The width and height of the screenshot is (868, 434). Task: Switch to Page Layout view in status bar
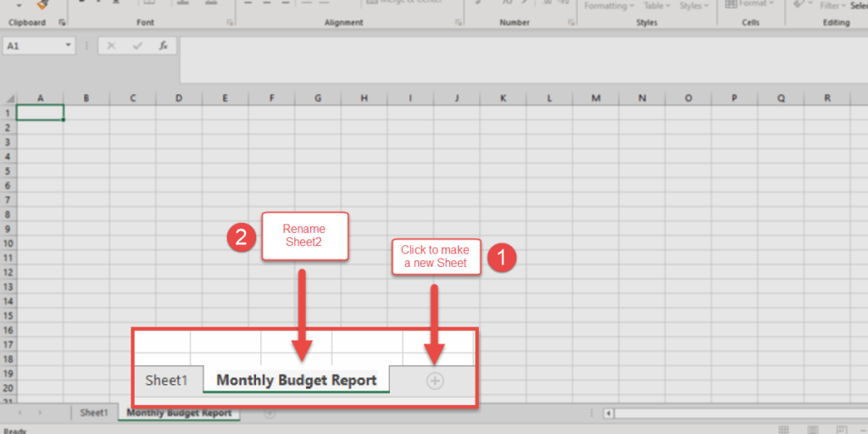point(813,430)
